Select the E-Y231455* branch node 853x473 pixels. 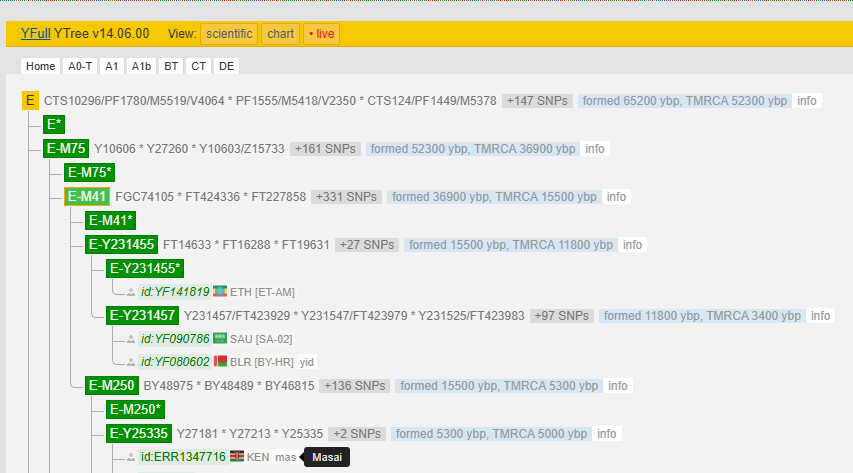pos(145,268)
